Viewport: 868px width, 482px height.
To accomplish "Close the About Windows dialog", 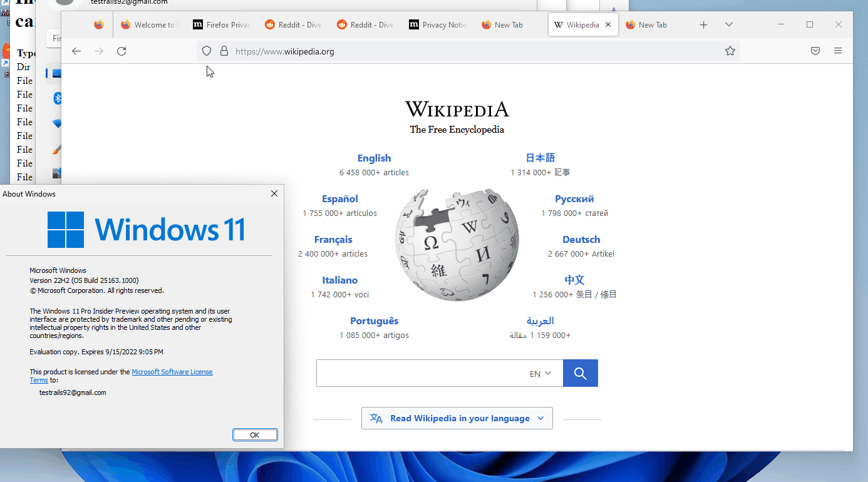I will 274,194.
